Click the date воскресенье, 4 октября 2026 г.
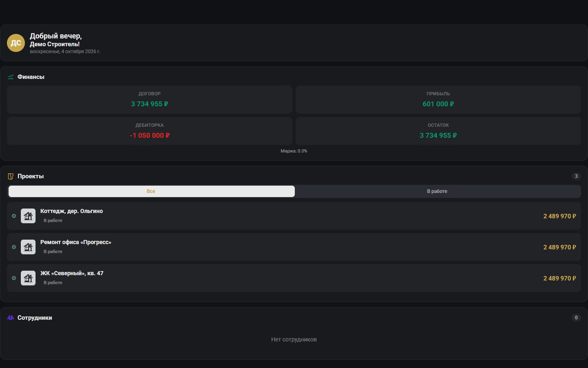 point(65,52)
